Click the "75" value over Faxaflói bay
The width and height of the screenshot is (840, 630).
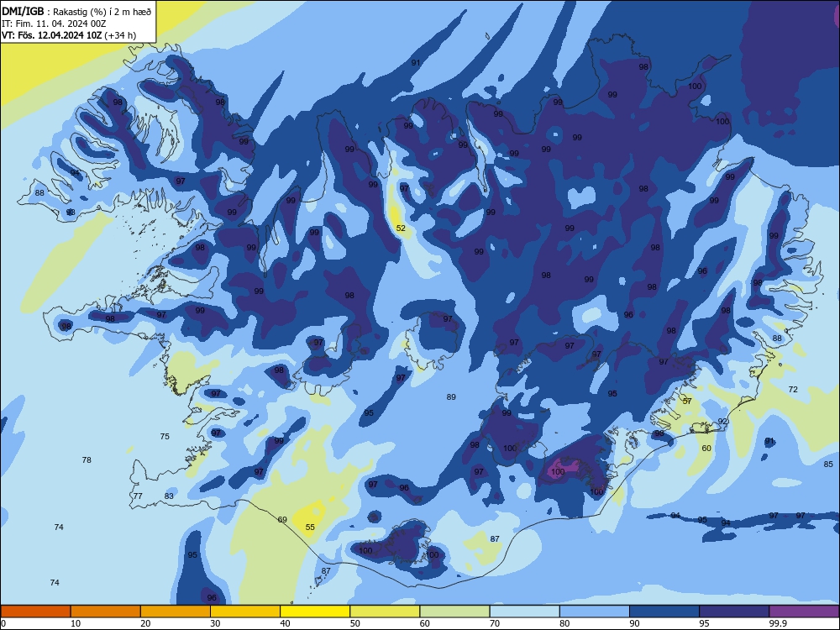point(165,437)
